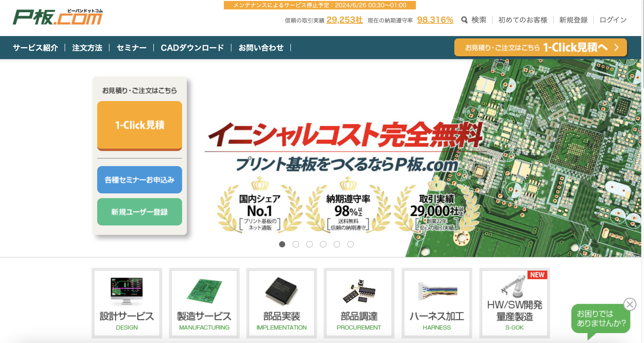
Task: Open ログイン link
Action: click(x=613, y=20)
